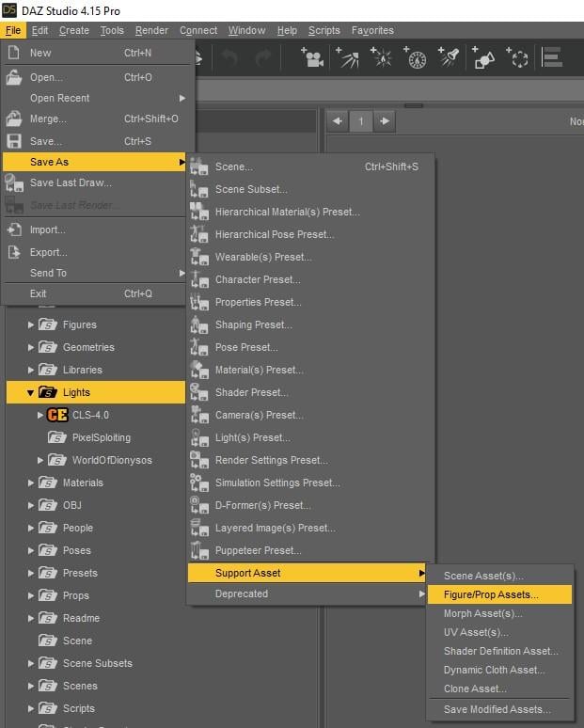Click the Scene save icon in submenu
The width and height of the screenshot is (584, 728).
click(x=198, y=166)
